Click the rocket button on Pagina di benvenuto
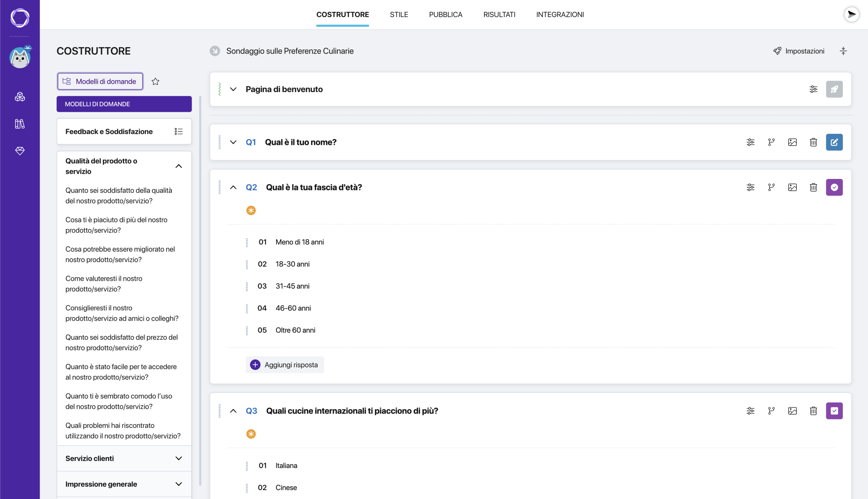The height and width of the screenshot is (499, 868). click(834, 89)
